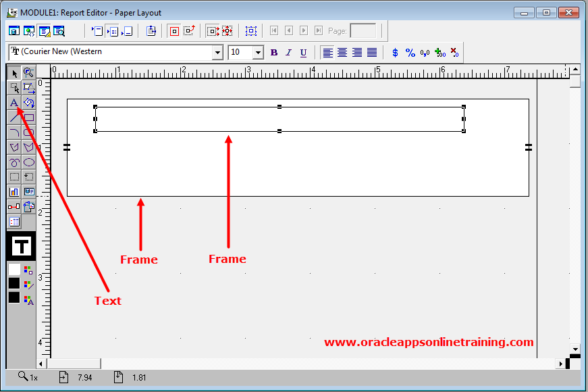Viewport: 588px width, 392px height.
Task: Click the arrow Select tool
Action: [x=14, y=73]
